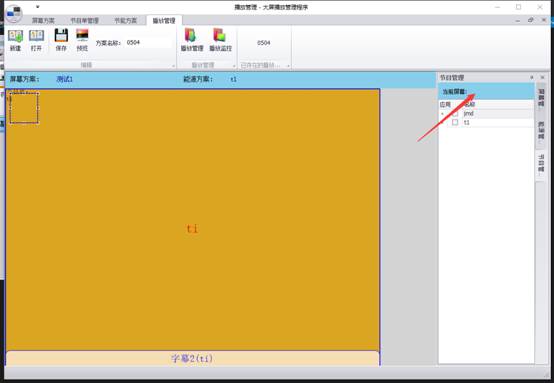
Task: Click the 方案名称 input field showing 0504
Action: [x=148, y=42]
